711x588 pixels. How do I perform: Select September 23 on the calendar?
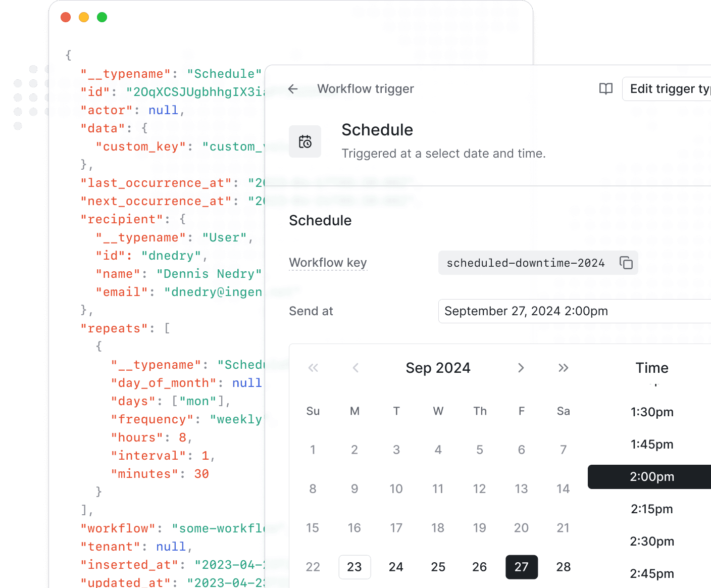click(354, 567)
